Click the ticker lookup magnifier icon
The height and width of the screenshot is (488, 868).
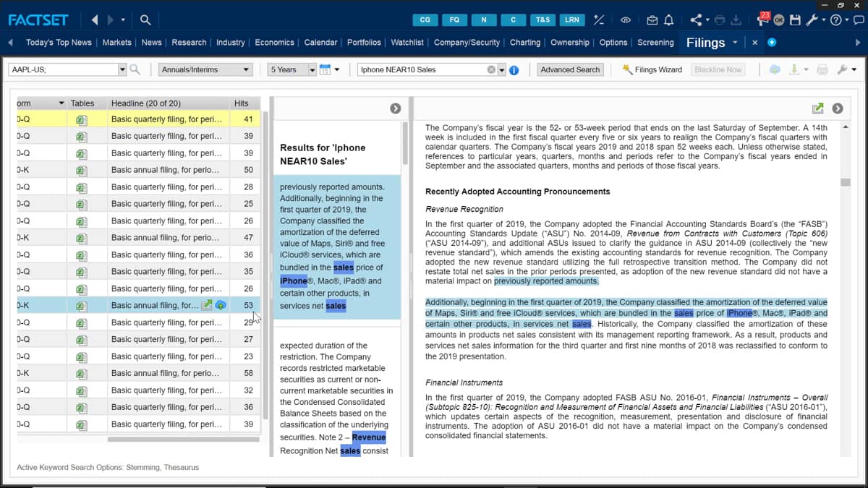click(x=135, y=69)
